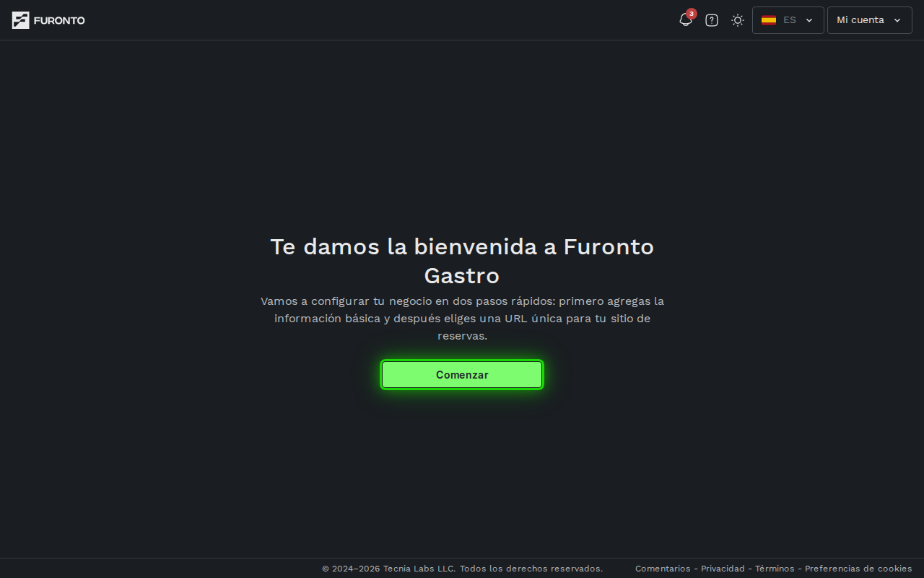Open notifications bell with 3 alerts
Screen dimensions: 924x578
(686, 20)
